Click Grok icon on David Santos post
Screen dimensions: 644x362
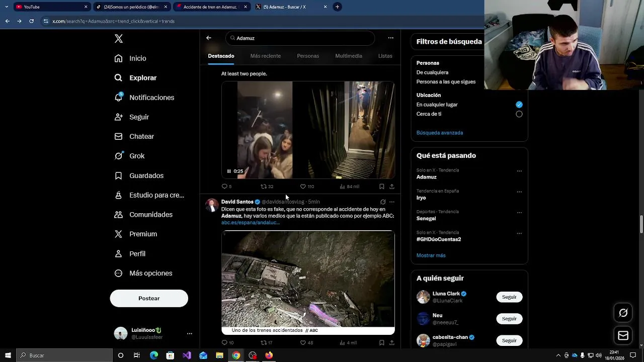click(x=383, y=202)
